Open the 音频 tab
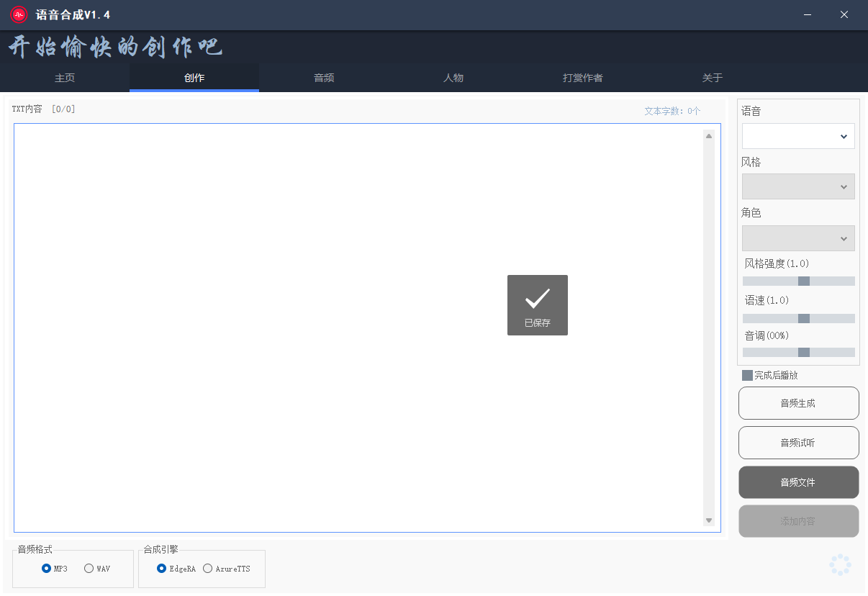Image resolution: width=868 pixels, height=596 pixels. coord(324,78)
